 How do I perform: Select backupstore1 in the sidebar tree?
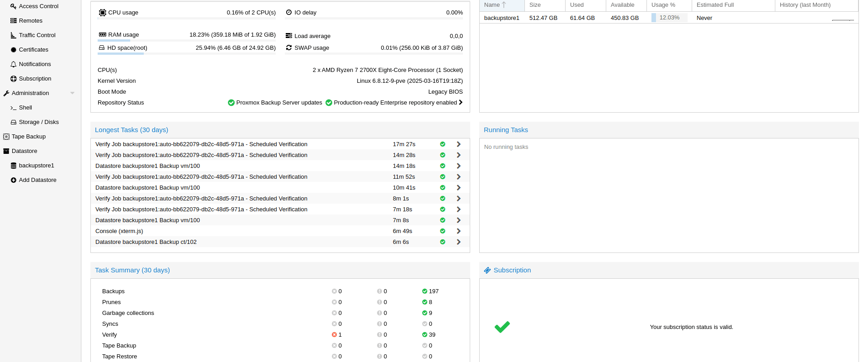tap(36, 166)
